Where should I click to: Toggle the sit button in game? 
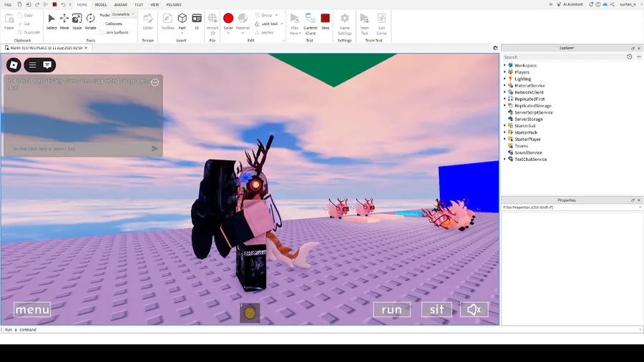point(436,310)
